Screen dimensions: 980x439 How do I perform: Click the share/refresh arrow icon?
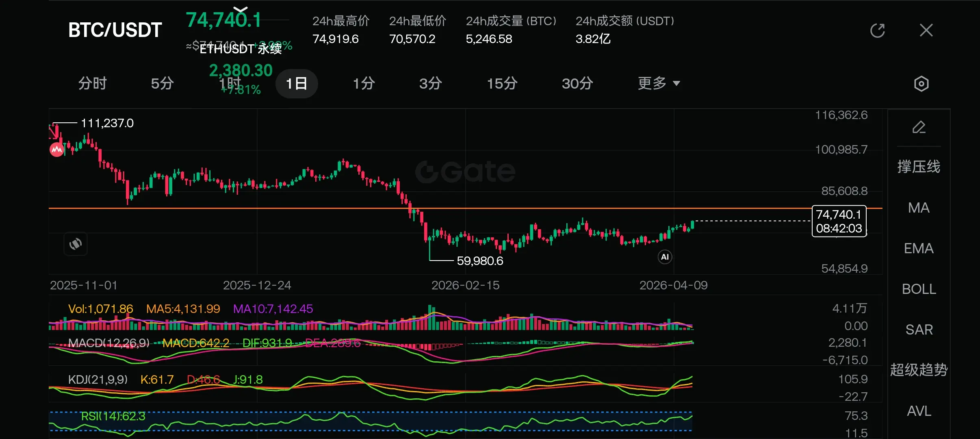coord(877,30)
